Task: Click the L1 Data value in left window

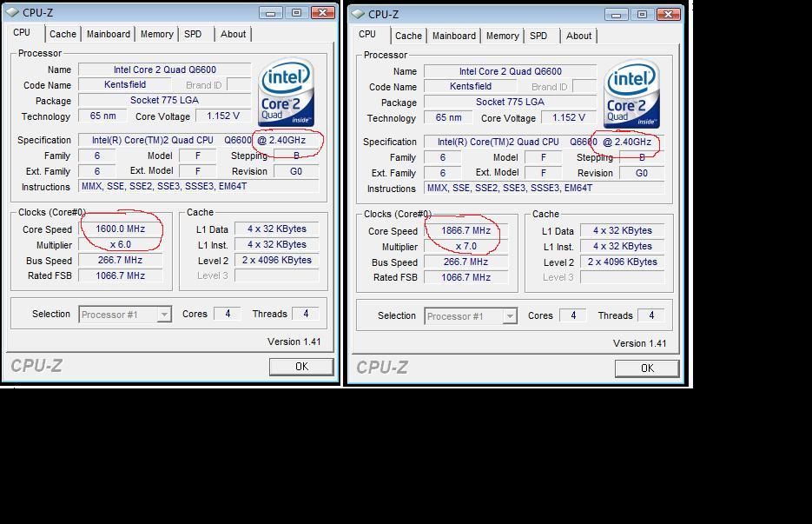Action: pos(276,229)
